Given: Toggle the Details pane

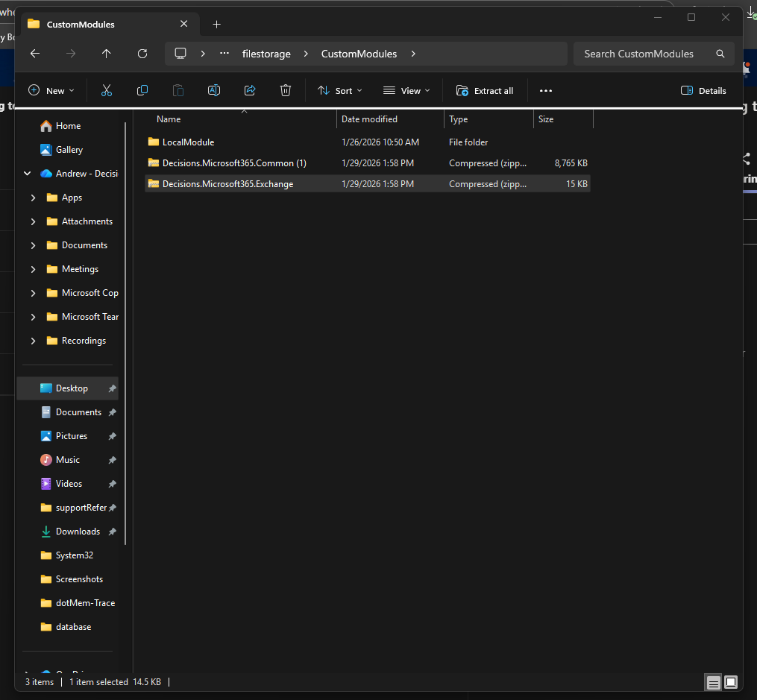Looking at the screenshot, I should tap(703, 90).
